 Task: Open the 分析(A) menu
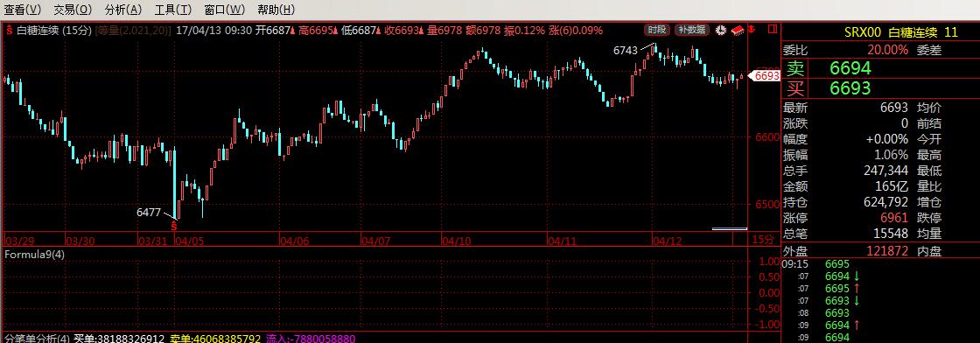coord(123,10)
